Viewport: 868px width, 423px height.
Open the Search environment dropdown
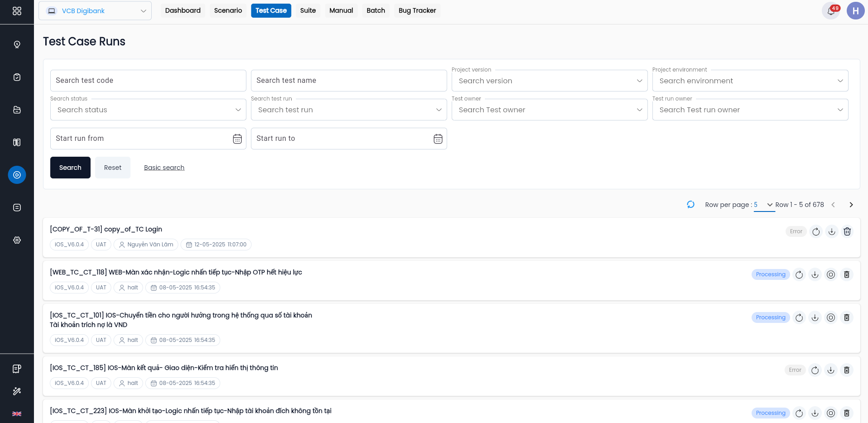(x=750, y=81)
